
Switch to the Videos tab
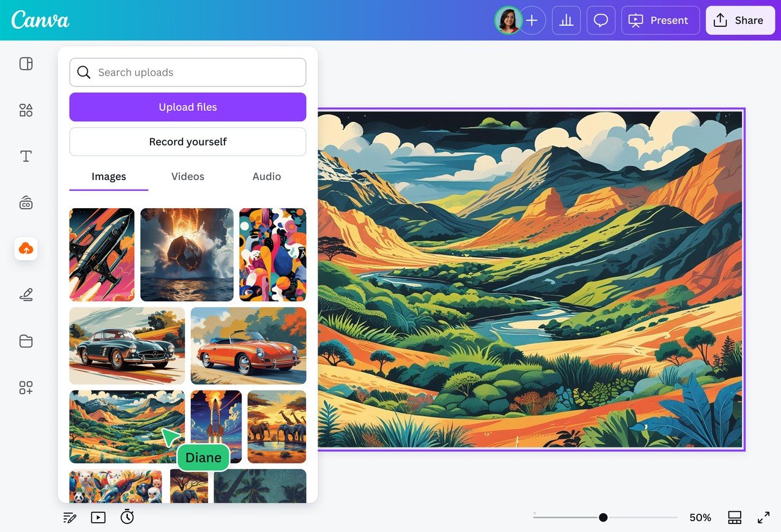coord(187,176)
